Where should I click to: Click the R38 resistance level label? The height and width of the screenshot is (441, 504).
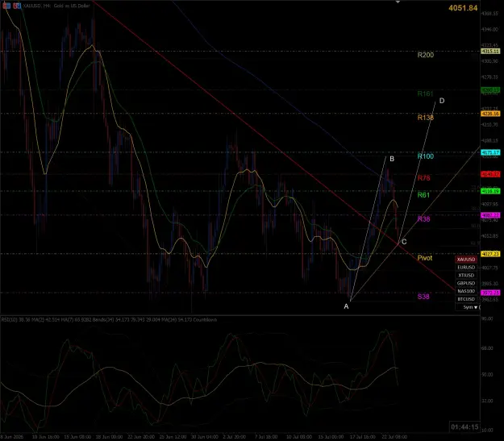[423, 219]
